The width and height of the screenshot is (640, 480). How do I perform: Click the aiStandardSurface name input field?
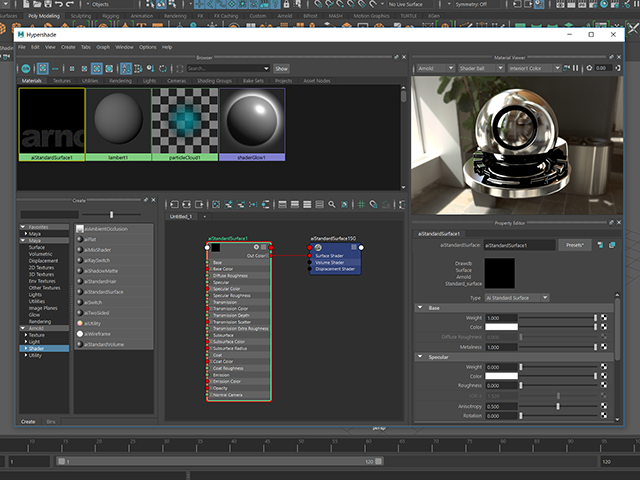[x=519, y=245]
